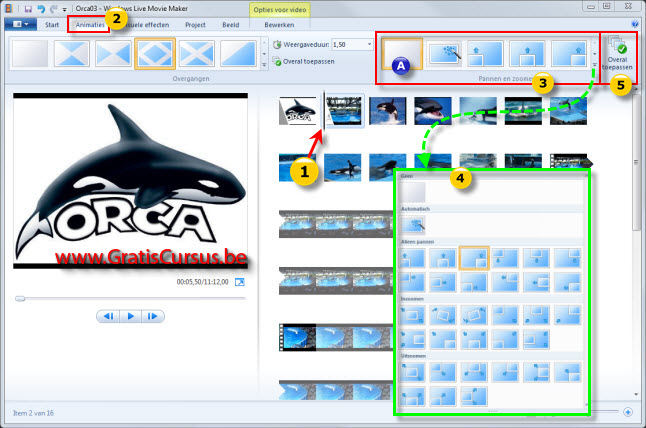The image size is (646, 428).
Task: Open the Visuele effecten tab
Action: coord(146,25)
